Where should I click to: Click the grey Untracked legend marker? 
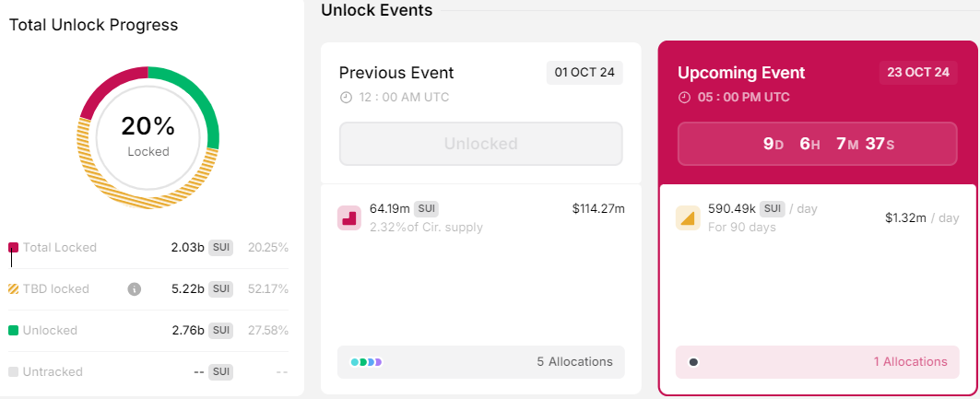point(13,372)
